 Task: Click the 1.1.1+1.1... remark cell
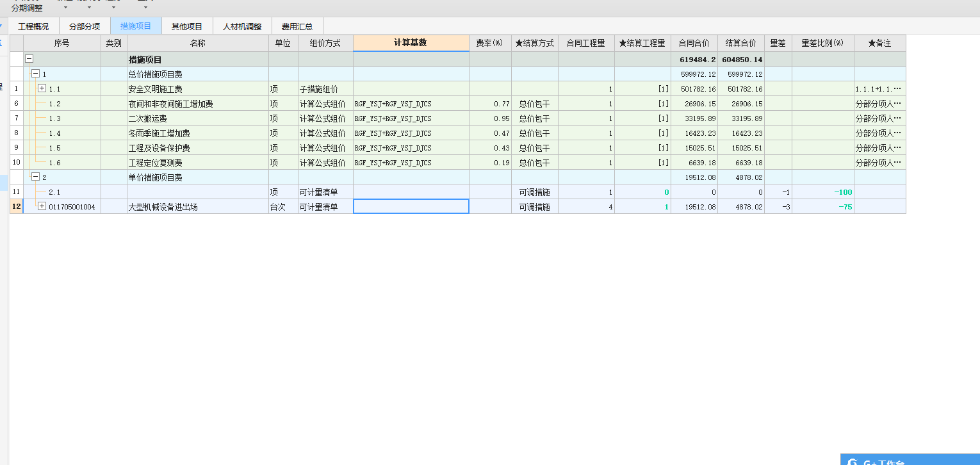coord(880,88)
